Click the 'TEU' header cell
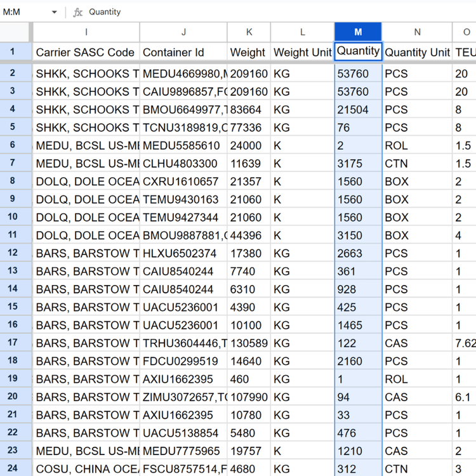The image size is (476, 476). (465, 52)
